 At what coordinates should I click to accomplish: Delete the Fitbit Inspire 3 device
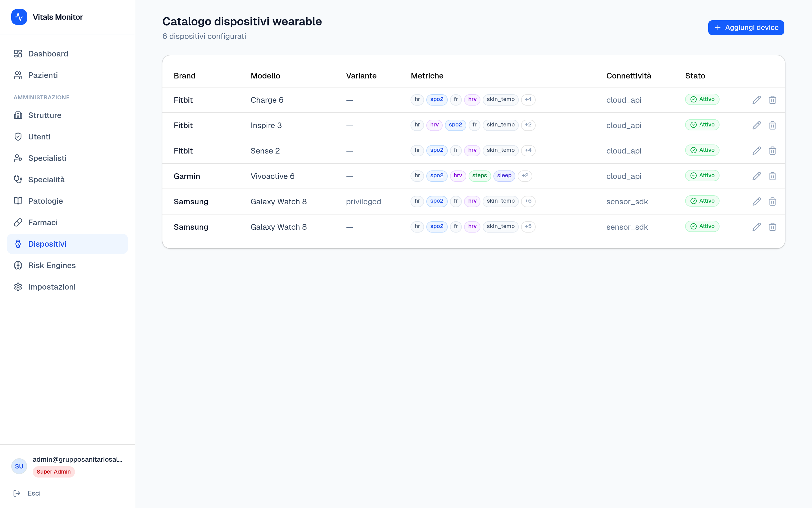[773, 125]
